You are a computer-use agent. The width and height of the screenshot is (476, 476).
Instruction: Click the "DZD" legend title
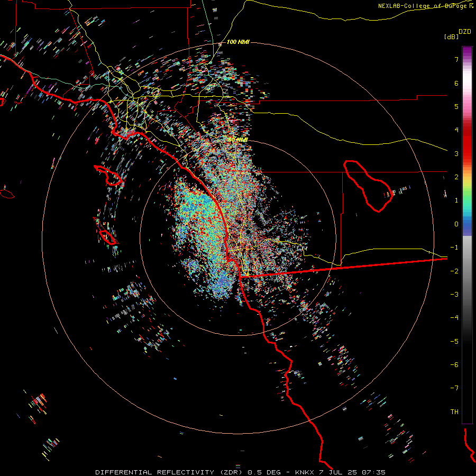pyautogui.click(x=465, y=32)
